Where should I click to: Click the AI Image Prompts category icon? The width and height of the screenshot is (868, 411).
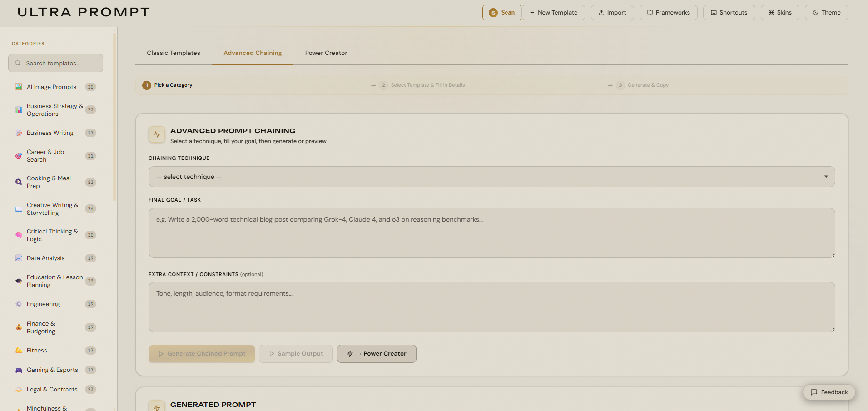(19, 87)
